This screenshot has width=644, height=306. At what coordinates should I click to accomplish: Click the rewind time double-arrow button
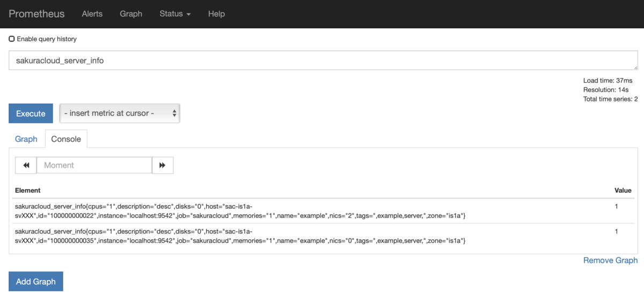point(26,165)
